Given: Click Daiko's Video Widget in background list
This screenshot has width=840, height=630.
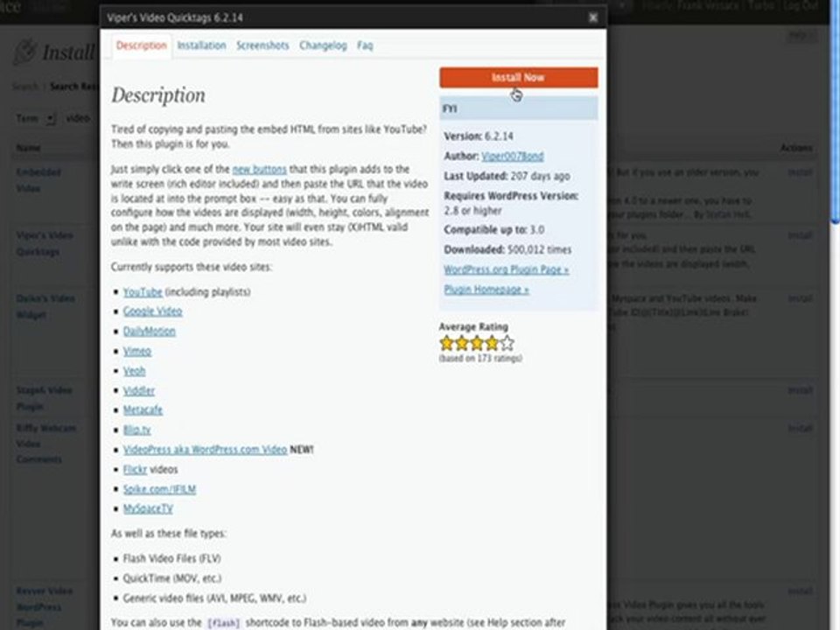Looking at the screenshot, I should [x=45, y=306].
